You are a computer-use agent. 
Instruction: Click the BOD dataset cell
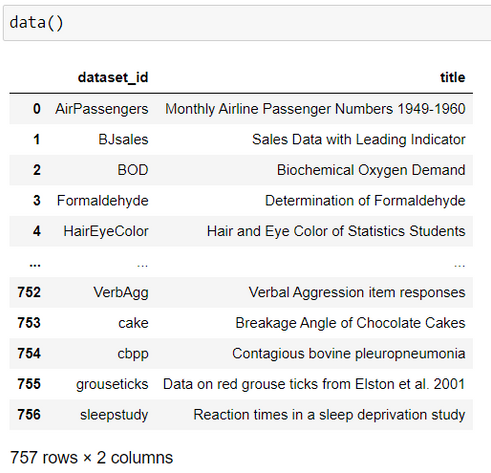point(133,170)
